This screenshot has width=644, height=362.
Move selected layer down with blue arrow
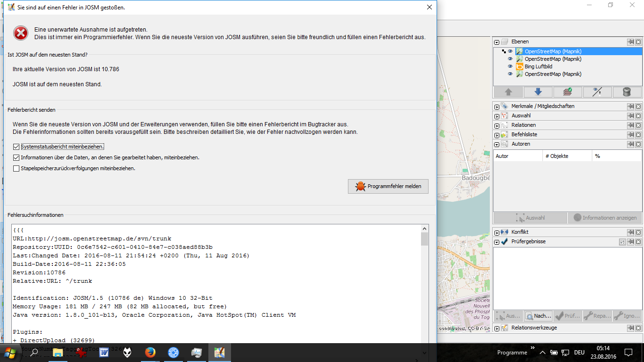[537, 92]
